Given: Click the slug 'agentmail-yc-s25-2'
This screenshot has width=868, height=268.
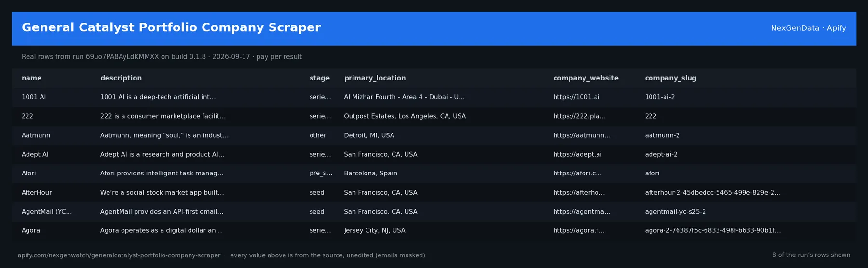Looking at the screenshot, I should tap(676, 212).
